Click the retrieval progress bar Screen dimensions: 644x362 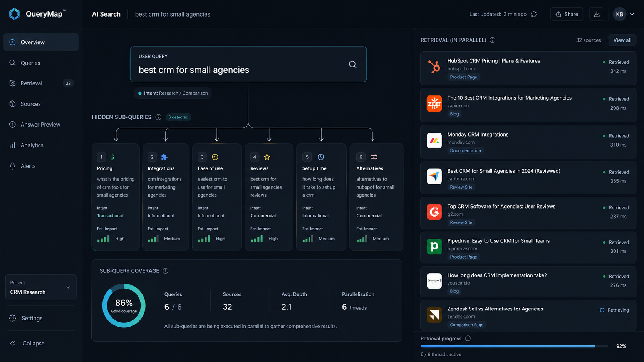tap(514, 346)
